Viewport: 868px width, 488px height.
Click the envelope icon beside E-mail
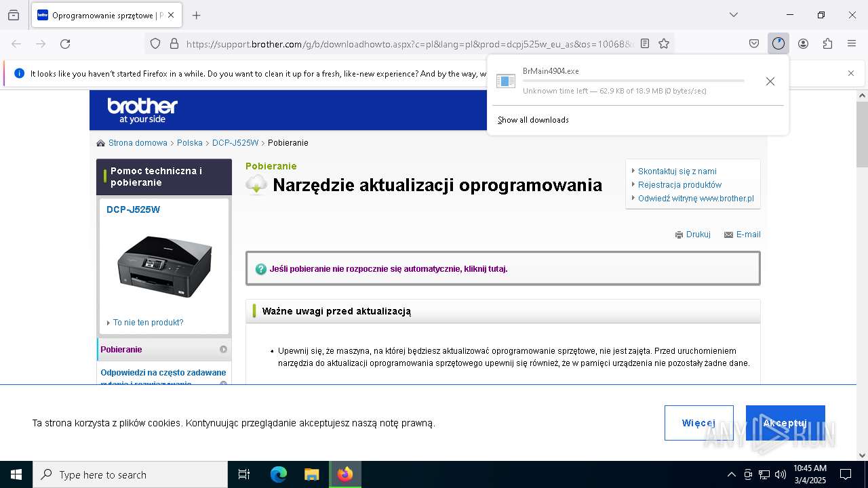tap(728, 235)
